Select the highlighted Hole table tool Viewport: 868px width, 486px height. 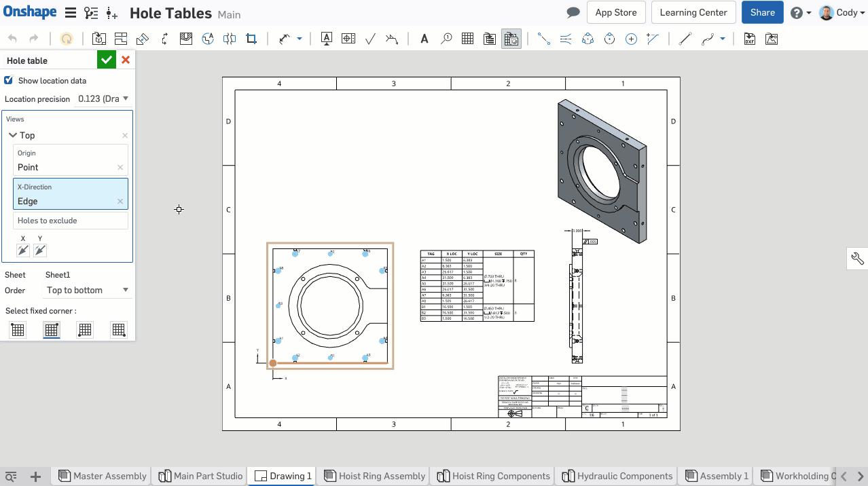click(511, 39)
